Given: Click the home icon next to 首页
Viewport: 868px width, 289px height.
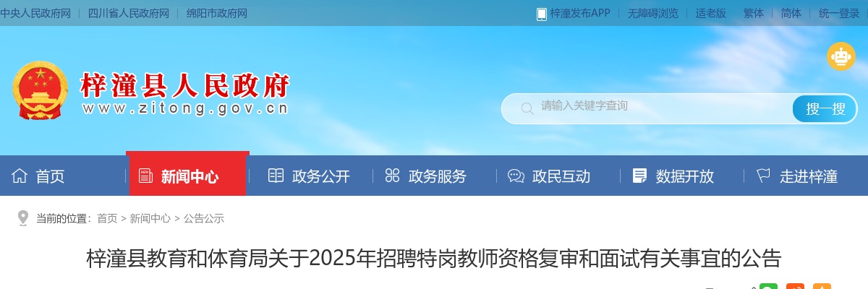Looking at the screenshot, I should 20,176.
